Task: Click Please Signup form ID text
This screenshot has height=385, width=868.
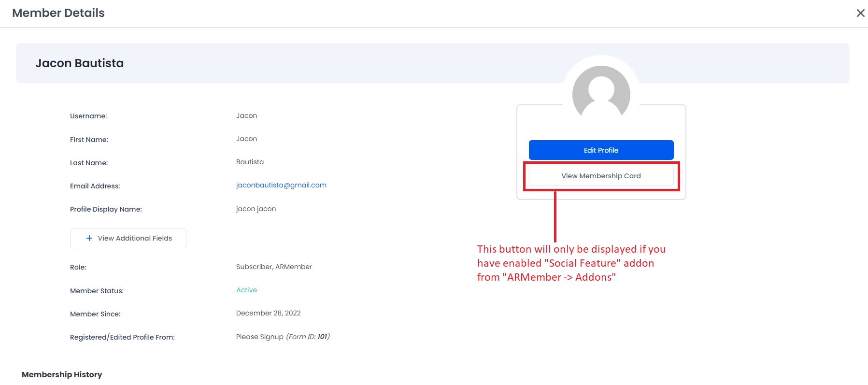Action: [x=283, y=337]
